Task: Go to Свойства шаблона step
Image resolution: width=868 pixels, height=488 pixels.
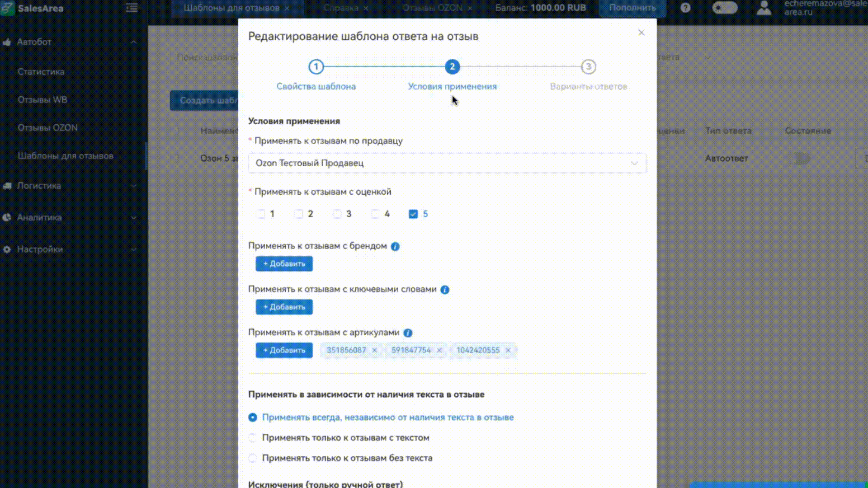Action: click(x=316, y=87)
